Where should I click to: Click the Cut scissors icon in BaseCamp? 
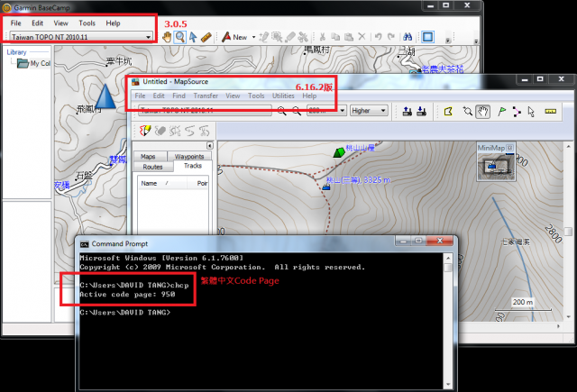click(323, 37)
